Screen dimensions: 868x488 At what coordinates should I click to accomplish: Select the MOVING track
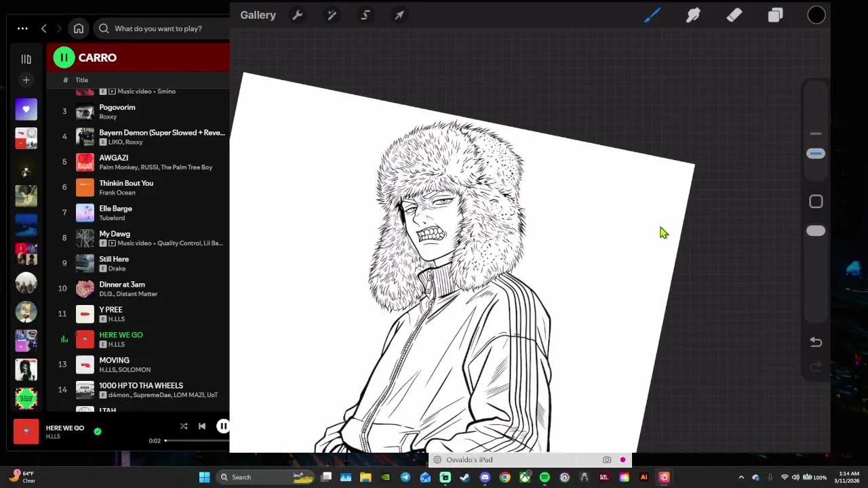pyautogui.click(x=138, y=365)
